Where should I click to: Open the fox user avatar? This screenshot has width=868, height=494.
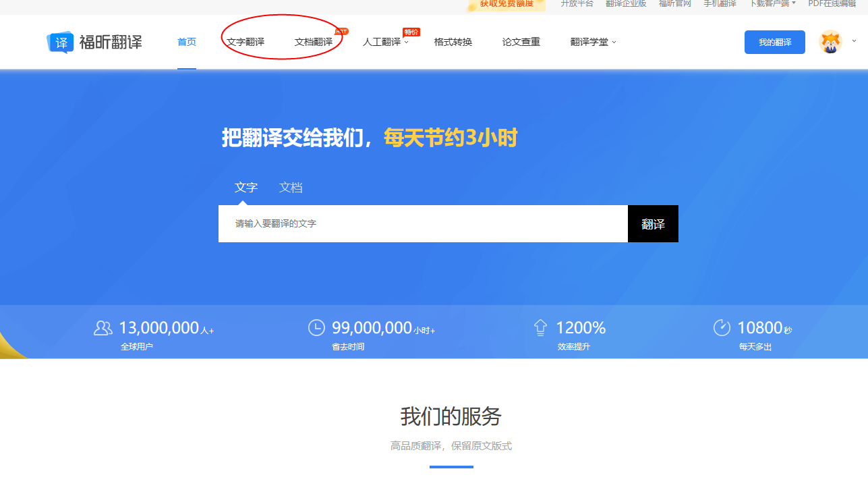(x=830, y=42)
